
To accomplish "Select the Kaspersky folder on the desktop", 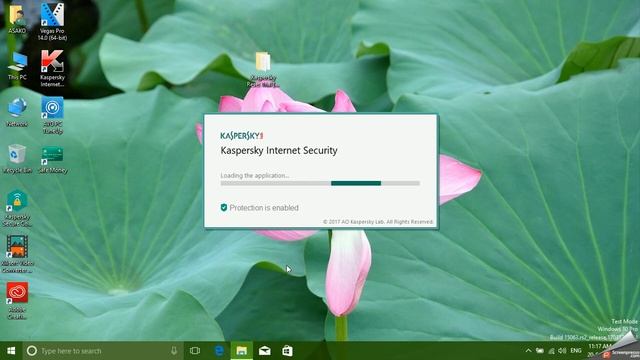I will pos(263,69).
